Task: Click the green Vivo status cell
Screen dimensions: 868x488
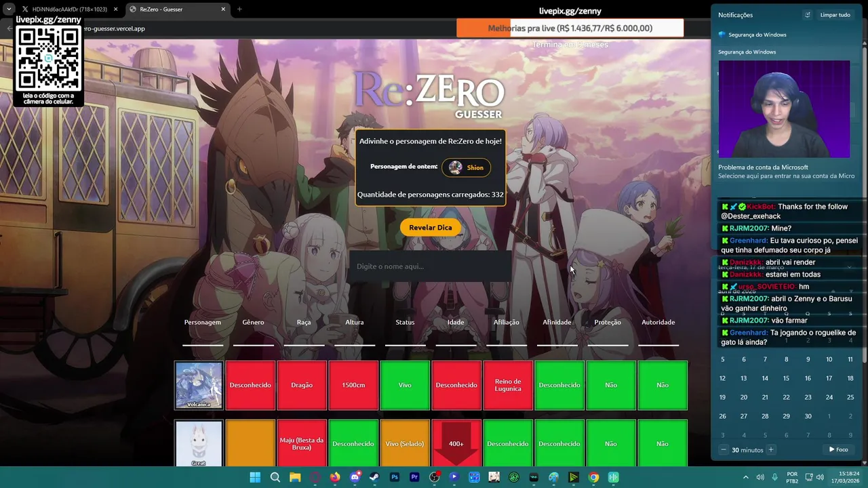Action: 405,385
